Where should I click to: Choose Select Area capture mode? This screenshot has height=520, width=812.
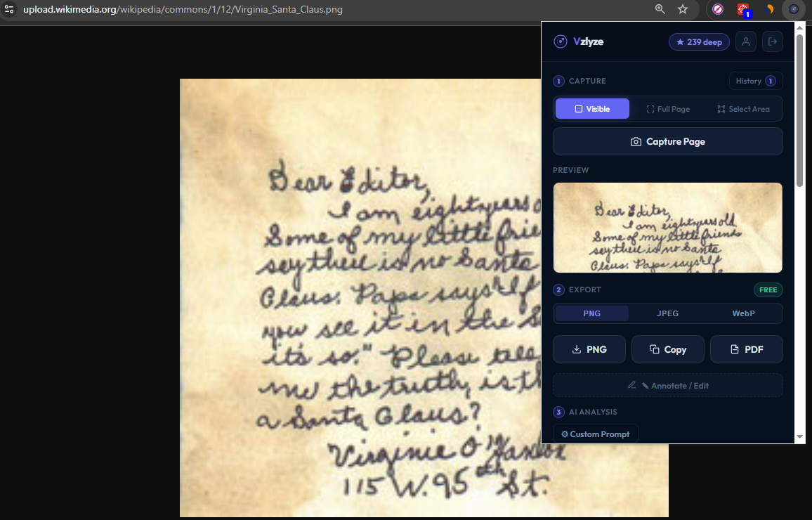744,109
